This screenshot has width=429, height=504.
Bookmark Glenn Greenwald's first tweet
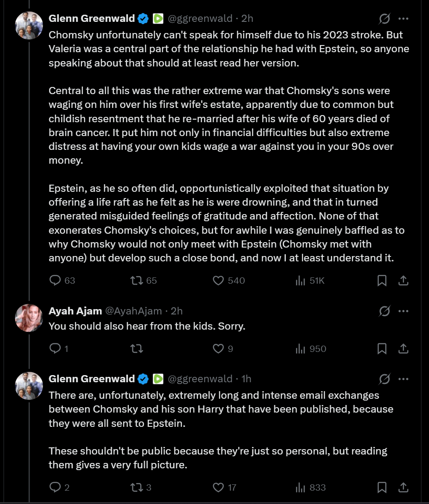(382, 280)
